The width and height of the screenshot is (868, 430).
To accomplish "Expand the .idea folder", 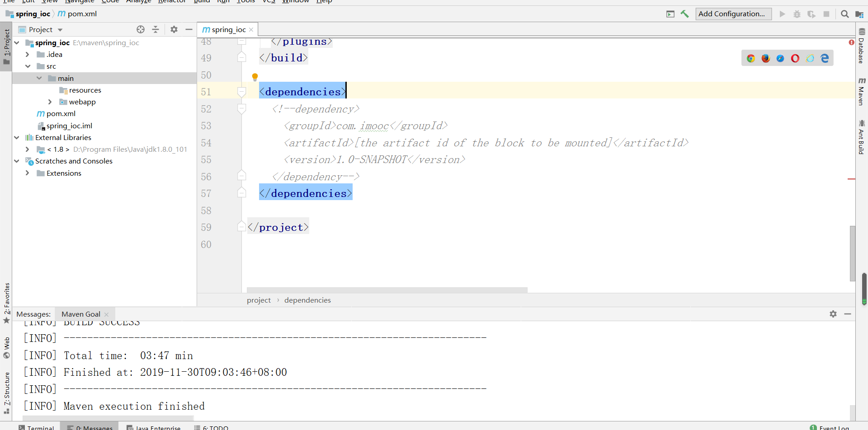I will 28,55.
